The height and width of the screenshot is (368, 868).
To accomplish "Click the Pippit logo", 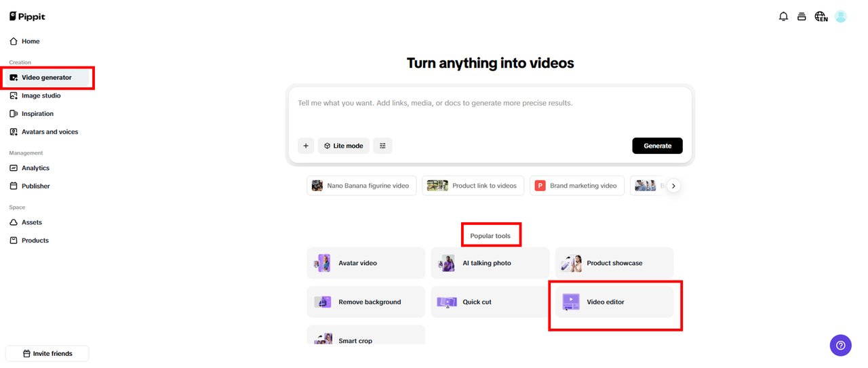I will click(x=27, y=16).
